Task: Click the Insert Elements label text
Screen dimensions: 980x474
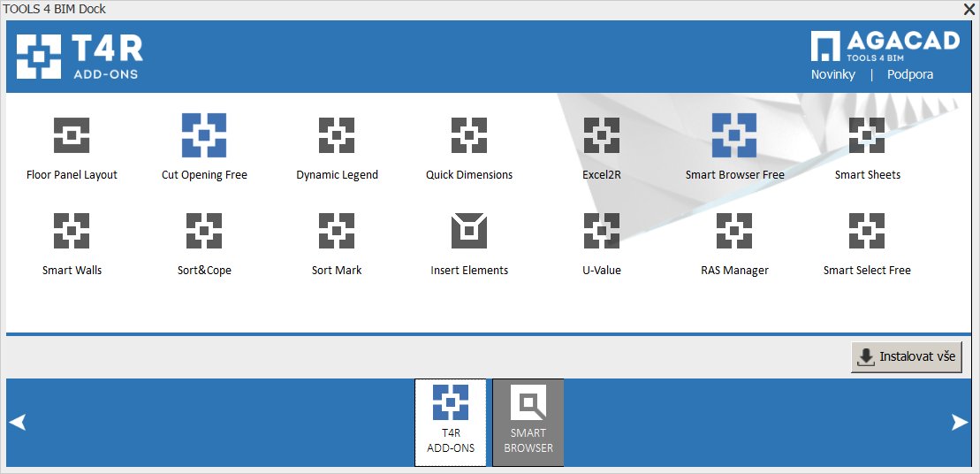Action: click(469, 271)
